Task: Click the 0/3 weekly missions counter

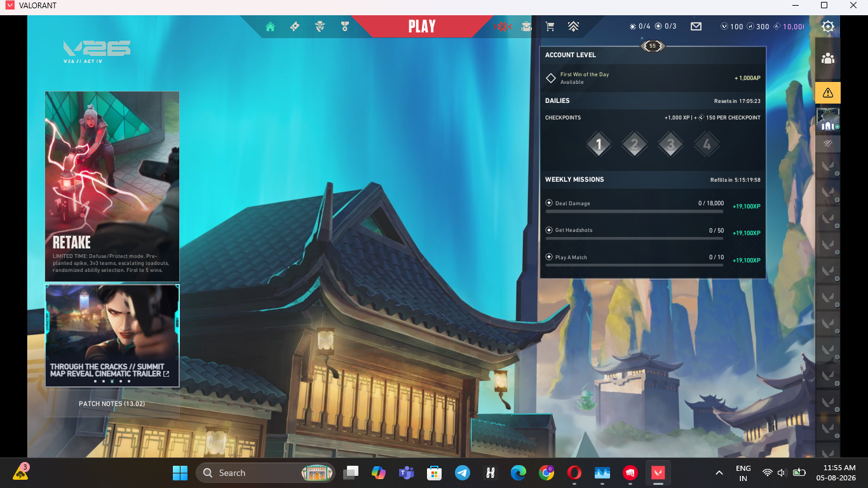Action: pyautogui.click(x=666, y=27)
